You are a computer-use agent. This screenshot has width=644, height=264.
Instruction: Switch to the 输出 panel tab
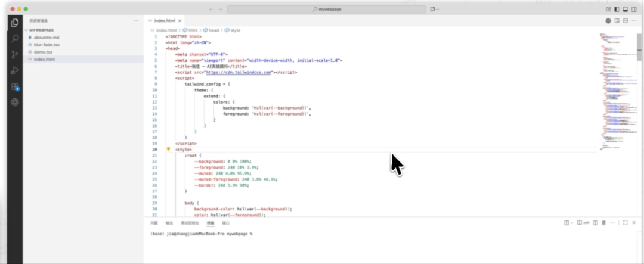[169, 223]
